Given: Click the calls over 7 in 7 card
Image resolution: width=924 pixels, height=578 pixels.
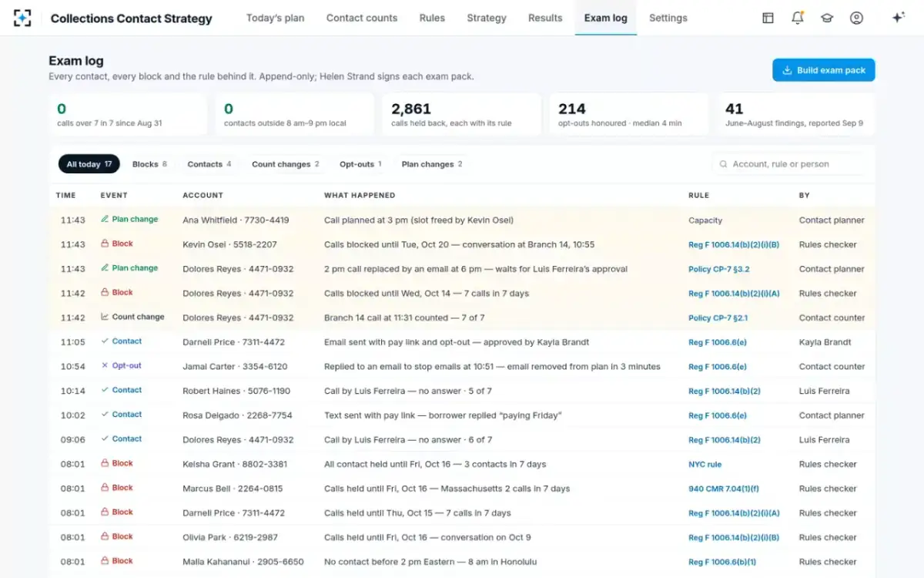Looking at the screenshot, I should coord(128,114).
